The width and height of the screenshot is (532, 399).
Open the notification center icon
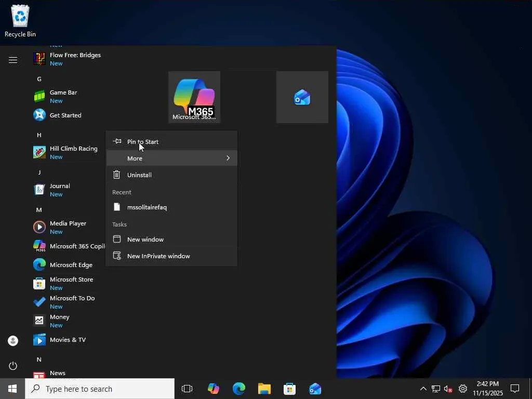[x=515, y=389]
